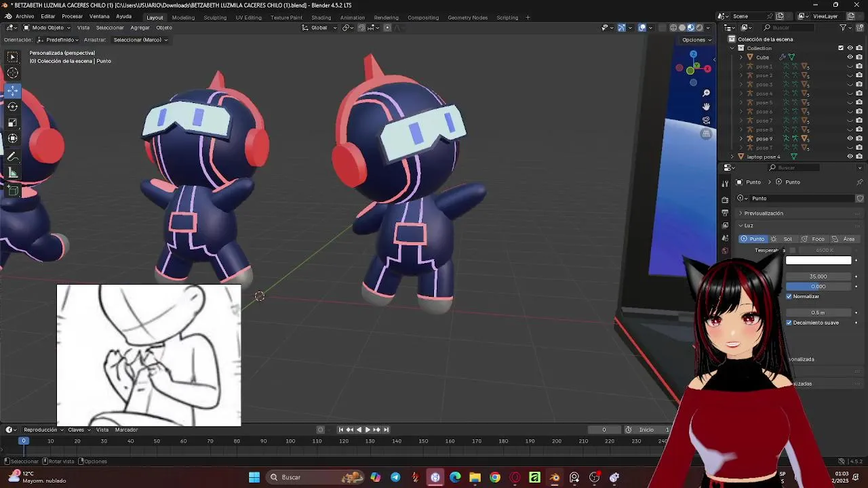Switch perspective/orthographic with the grid gizmo icon

(706, 134)
